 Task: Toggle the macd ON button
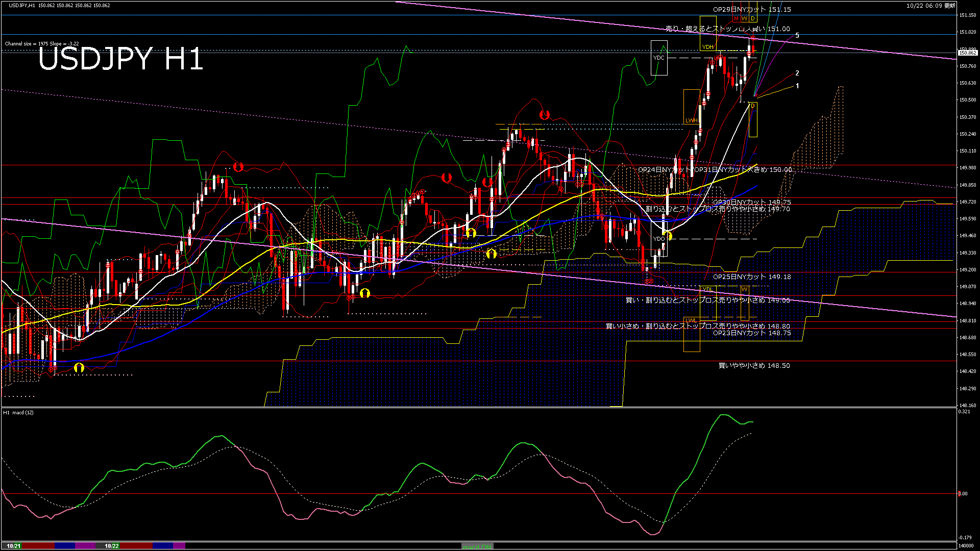point(477,546)
